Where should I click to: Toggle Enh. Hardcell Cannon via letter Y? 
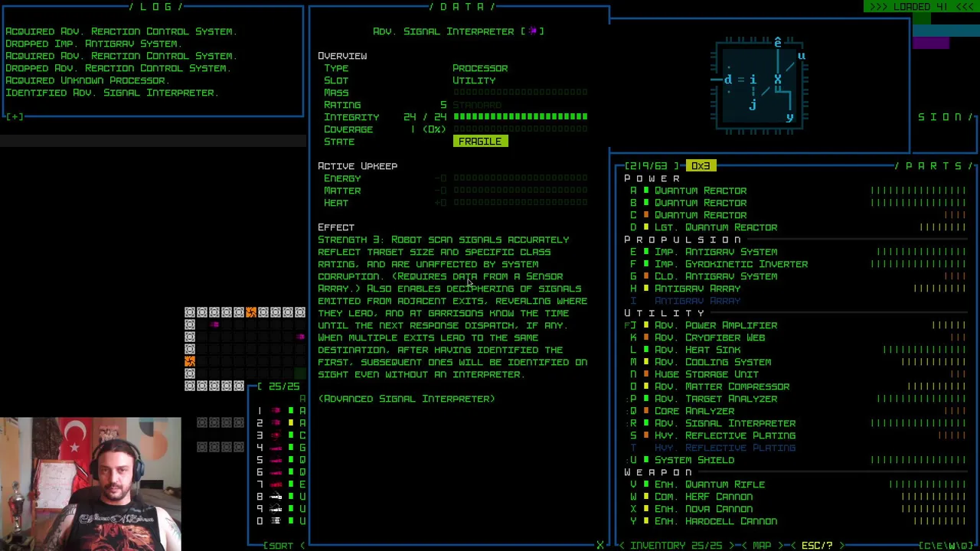[633, 521]
